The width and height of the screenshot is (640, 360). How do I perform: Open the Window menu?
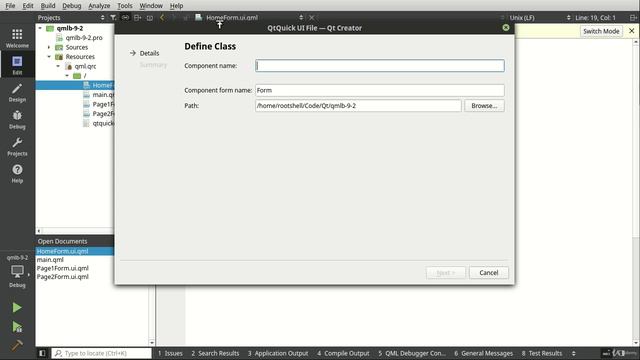(x=151, y=6)
